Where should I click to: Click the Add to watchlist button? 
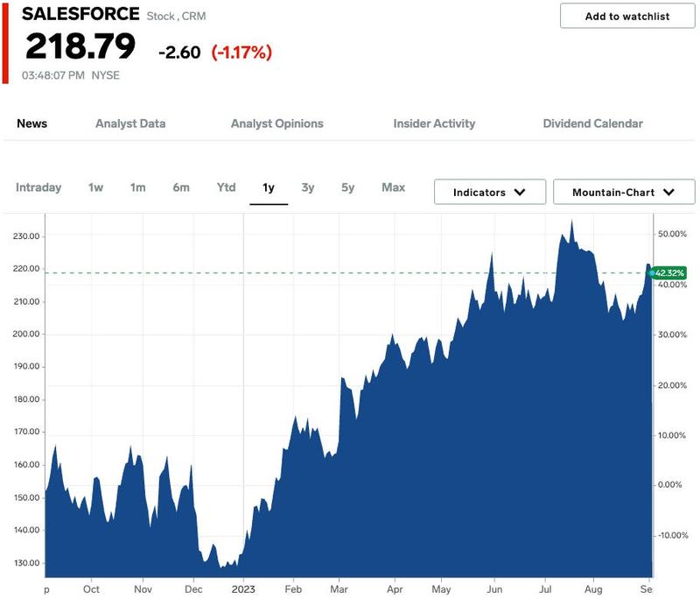pyautogui.click(x=627, y=16)
